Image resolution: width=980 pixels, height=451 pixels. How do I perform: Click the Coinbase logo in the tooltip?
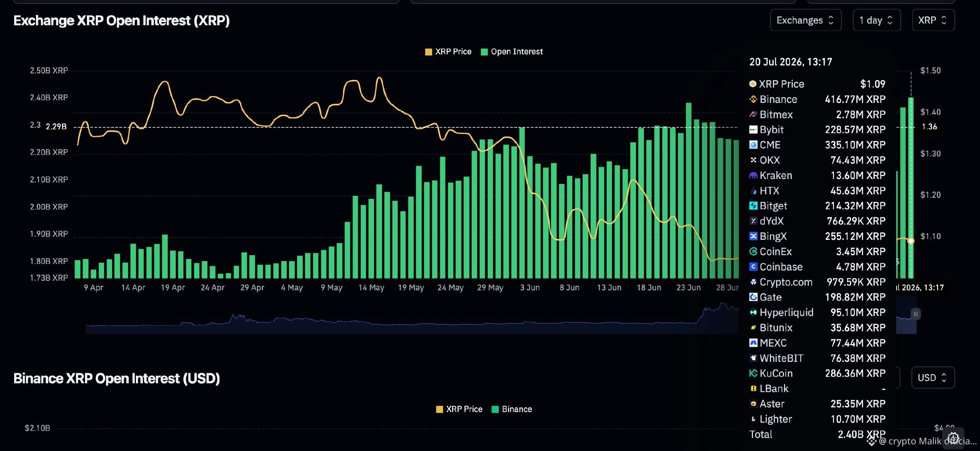(753, 267)
